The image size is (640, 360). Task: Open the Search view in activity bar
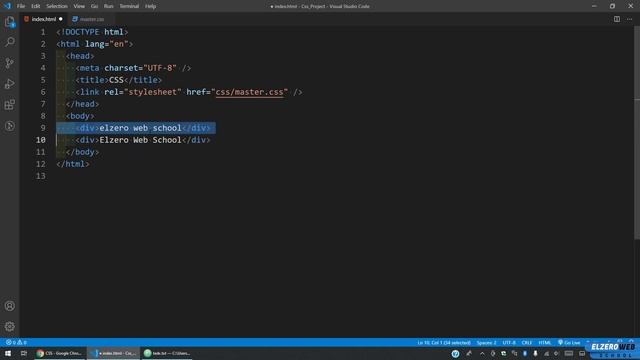pos(10,42)
